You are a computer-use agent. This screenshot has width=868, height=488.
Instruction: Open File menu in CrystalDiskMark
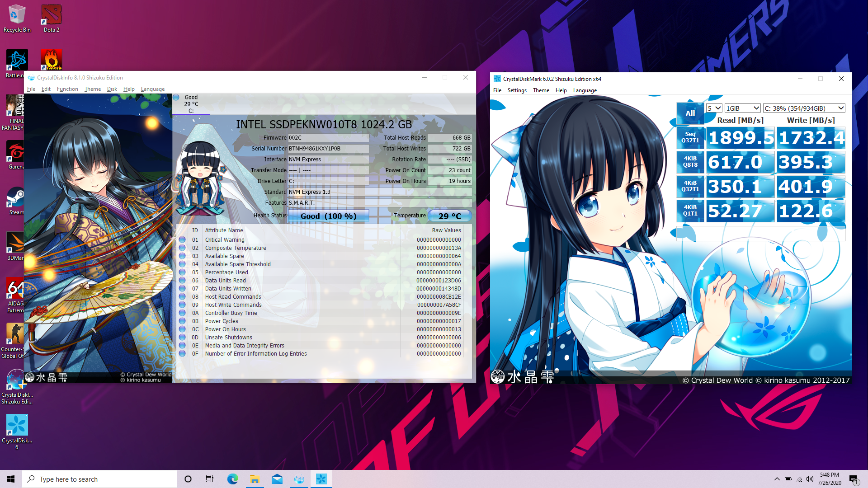pyautogui.click(x=497, y=90)
